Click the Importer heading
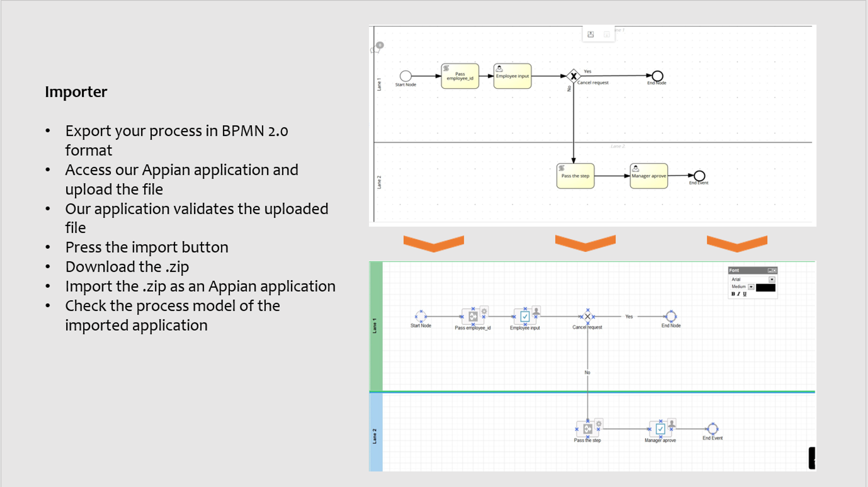The width and height of the screenshot is (868, 487). [x=76, y=92]
